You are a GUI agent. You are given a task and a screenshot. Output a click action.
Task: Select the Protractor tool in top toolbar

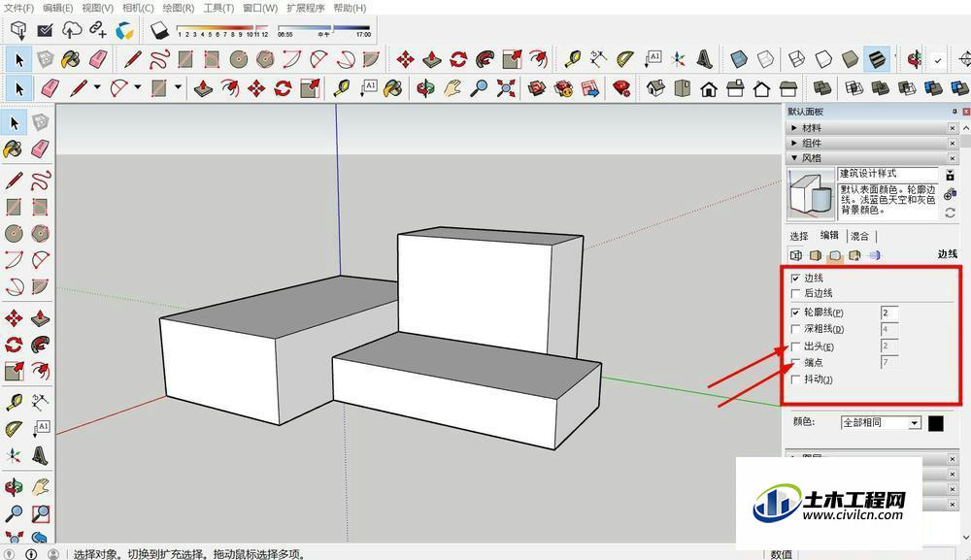click(x=625, y=59)
